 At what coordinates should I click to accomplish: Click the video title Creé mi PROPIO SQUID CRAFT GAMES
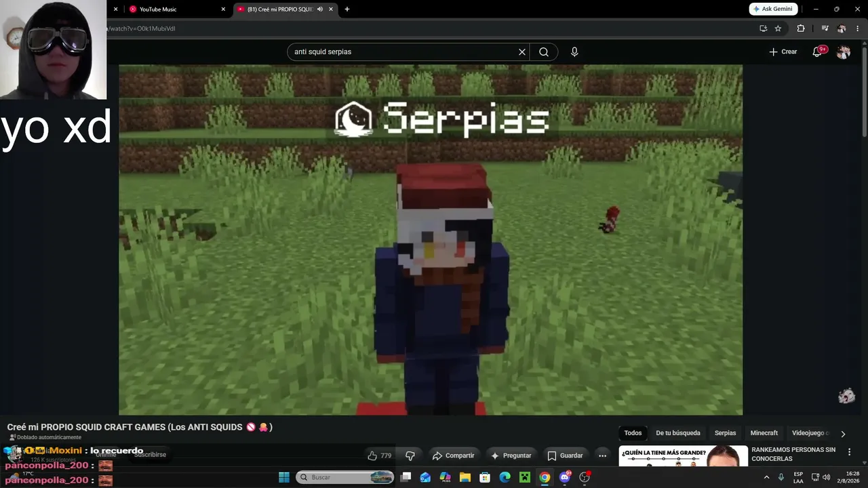(x=140, y=427)
